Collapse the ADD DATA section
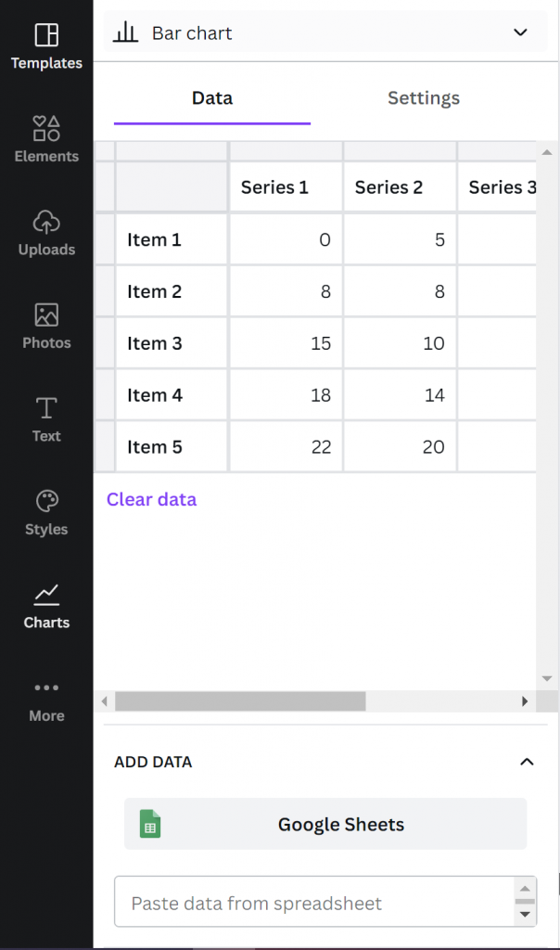560x950 pixels. 527,763
